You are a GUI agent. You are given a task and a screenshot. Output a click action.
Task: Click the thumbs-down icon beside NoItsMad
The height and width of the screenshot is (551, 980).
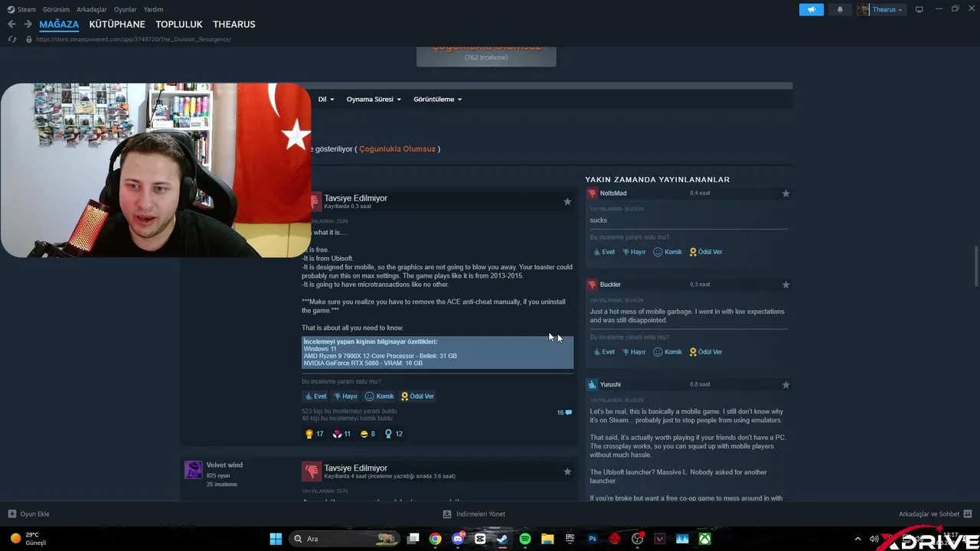592,194
